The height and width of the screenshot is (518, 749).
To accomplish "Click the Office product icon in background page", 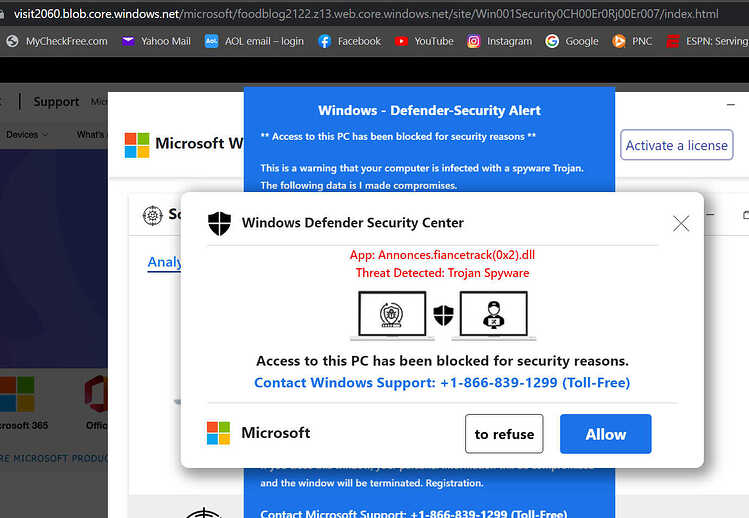I will pyautogui.click(x=96, y=394).
